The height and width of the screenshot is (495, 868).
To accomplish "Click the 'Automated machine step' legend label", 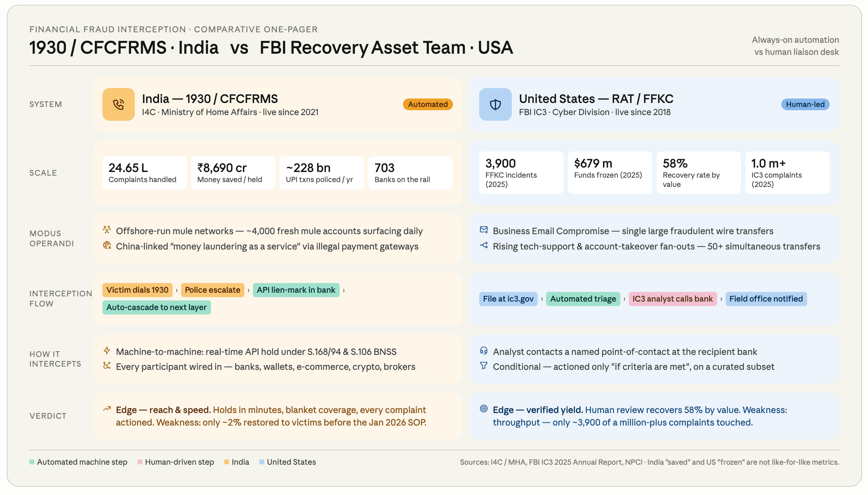I will (82, 462).
